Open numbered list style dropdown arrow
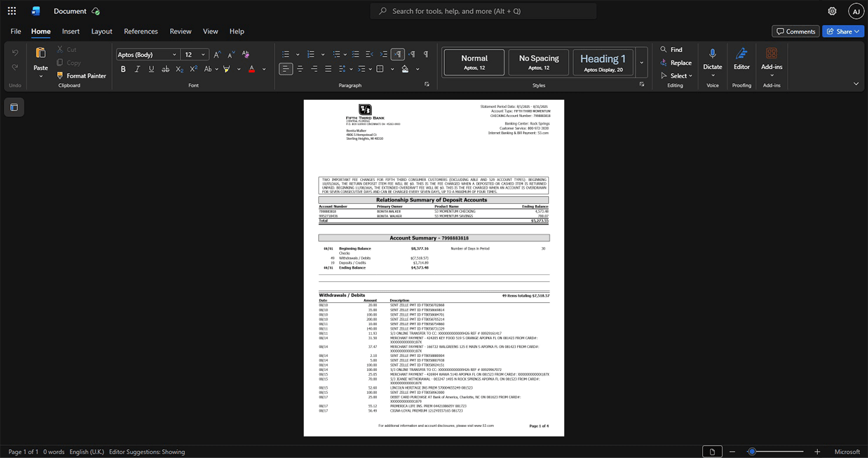Image resolution: width=868 pixels, height=458 pixels. tap(323, 55)
